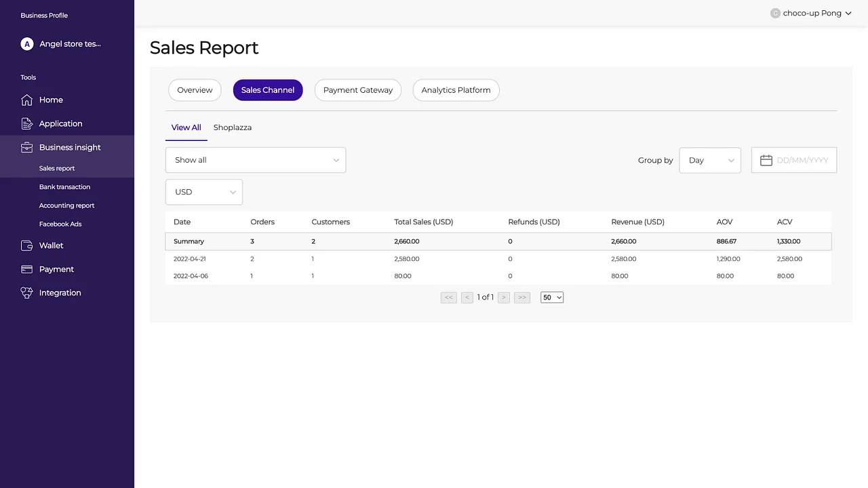Open the Payment Gateway report tab
Image resolution: width=868 pixels, height=488 pixels.
(357, 89)
